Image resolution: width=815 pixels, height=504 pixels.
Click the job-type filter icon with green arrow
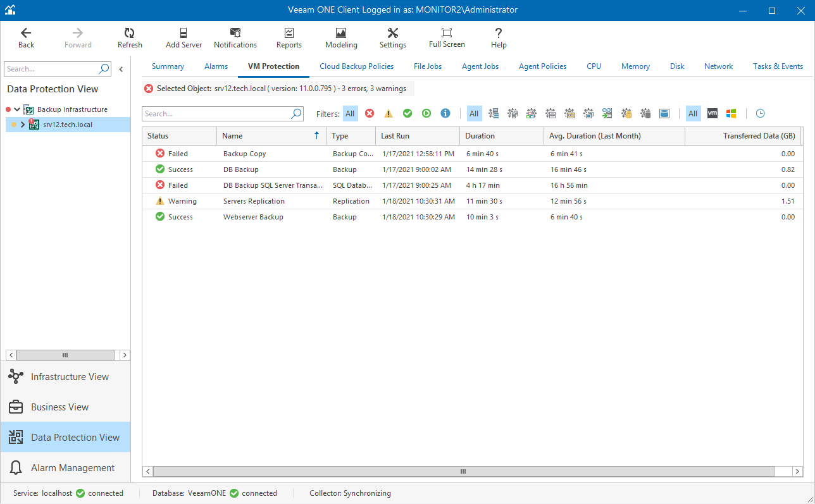607,114
